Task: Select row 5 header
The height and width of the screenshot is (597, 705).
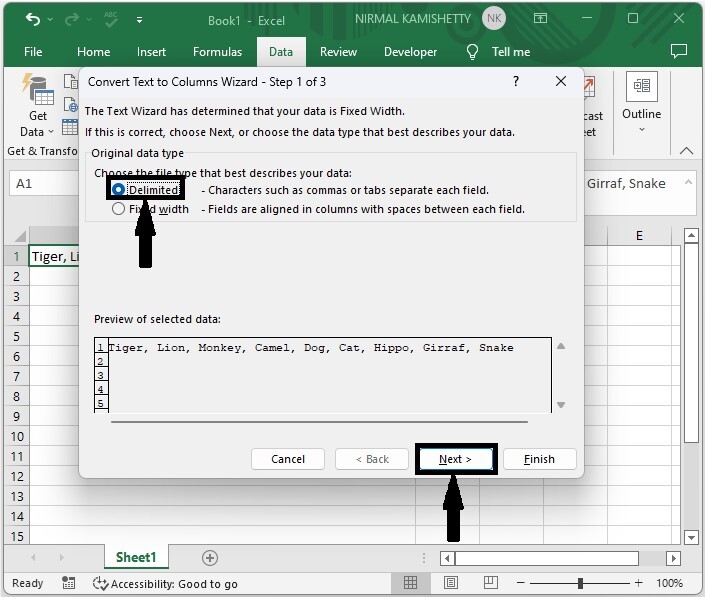Action: (x=16, y=336)
